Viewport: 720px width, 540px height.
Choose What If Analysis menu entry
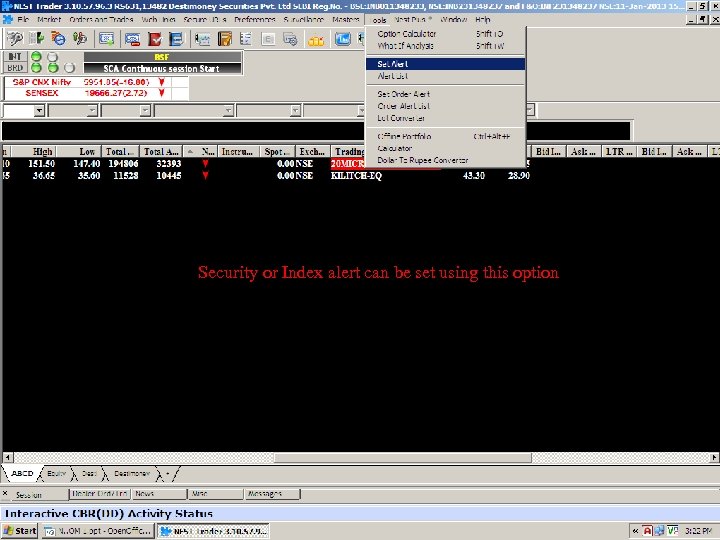[x=445, y=45]
